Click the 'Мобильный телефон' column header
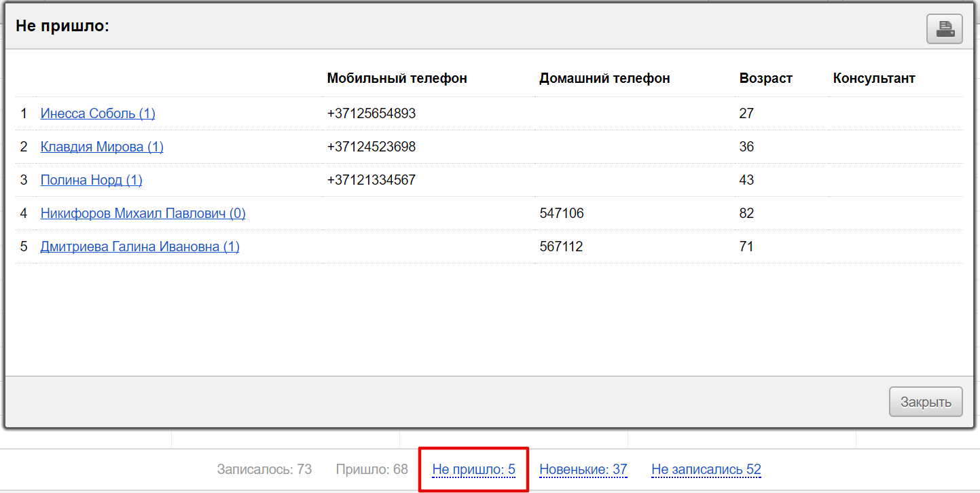Screen dimensions: 980x493 [397, 78]
